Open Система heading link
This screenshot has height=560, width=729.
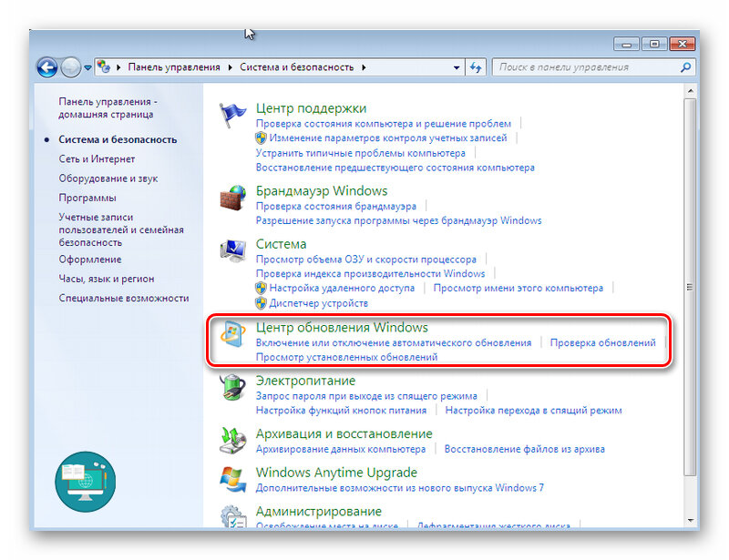(282, 244)
